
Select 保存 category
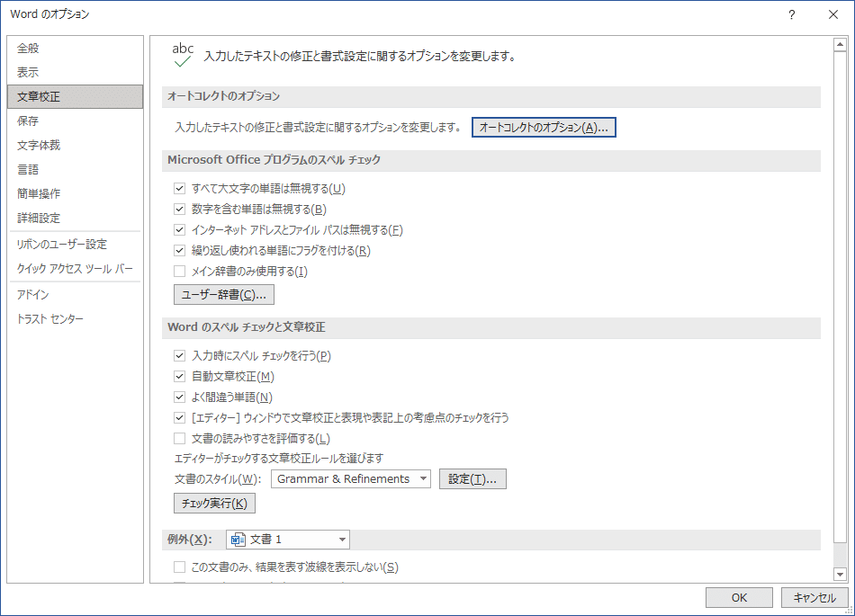pos(76,121)
